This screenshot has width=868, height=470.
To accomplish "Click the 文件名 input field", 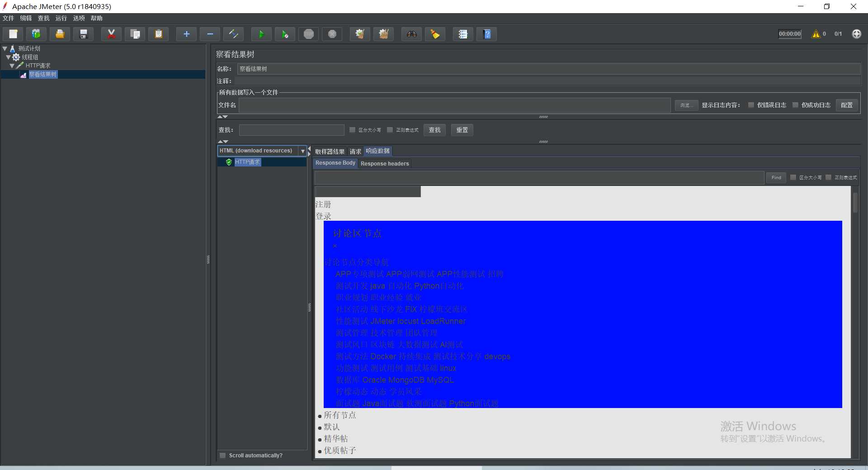I will 455,105.
